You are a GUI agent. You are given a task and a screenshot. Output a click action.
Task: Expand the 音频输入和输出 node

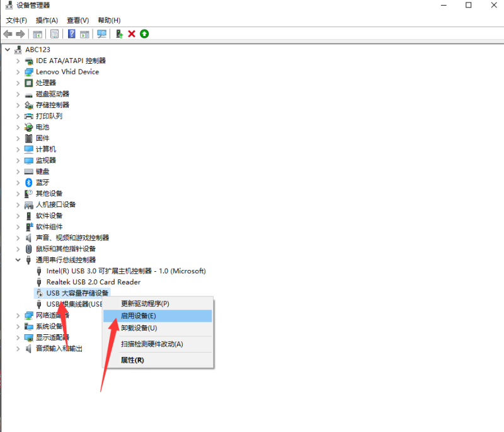pos(18,349)
